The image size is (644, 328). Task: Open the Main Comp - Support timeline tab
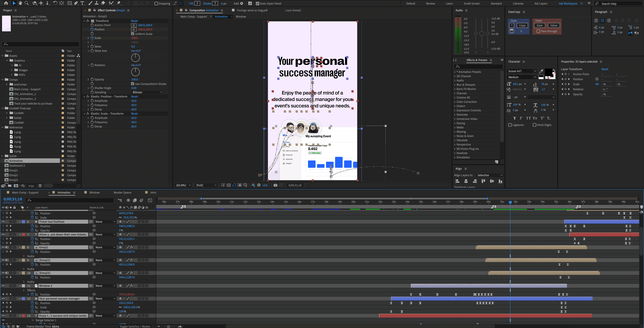point(25,193)
